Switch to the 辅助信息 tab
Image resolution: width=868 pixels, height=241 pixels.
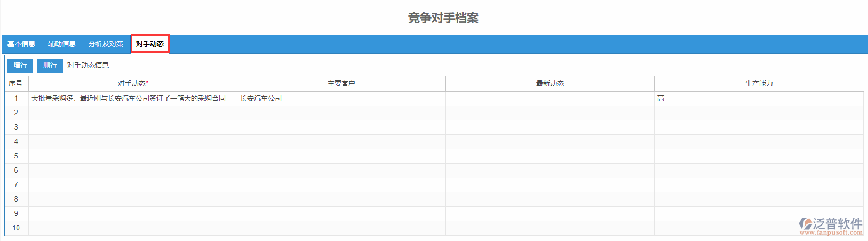(62, 44)
